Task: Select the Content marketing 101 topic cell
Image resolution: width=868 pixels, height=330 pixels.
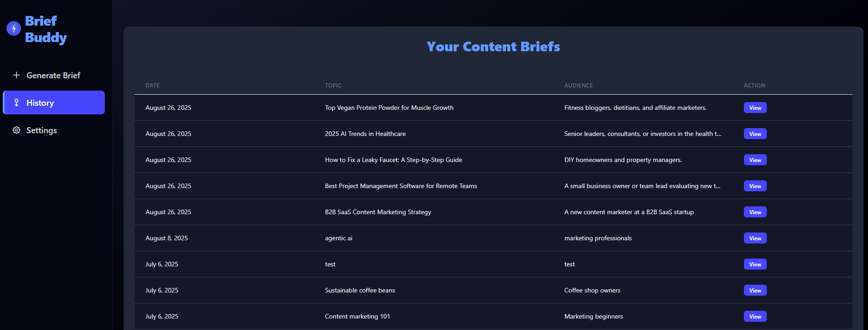Action: click(x=358, y=316)
